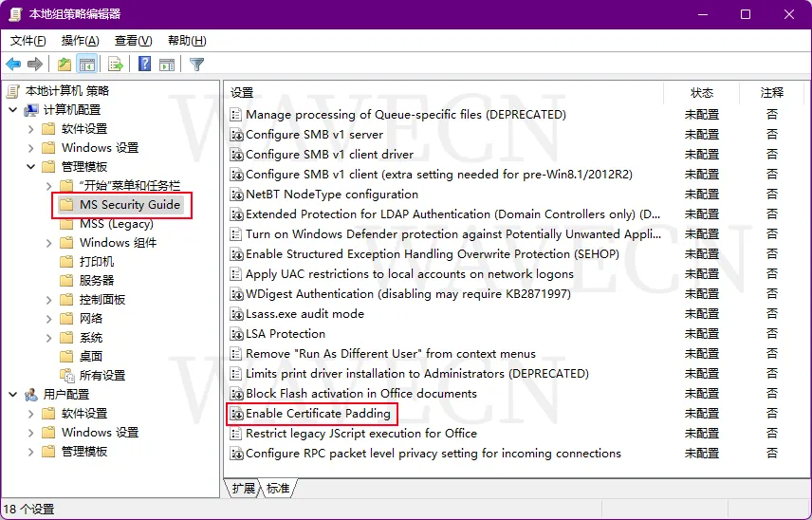Viewport: 812px width, 520px height.
Task: Sort by the 设置 column header
Action: click(x=444, y=93)
